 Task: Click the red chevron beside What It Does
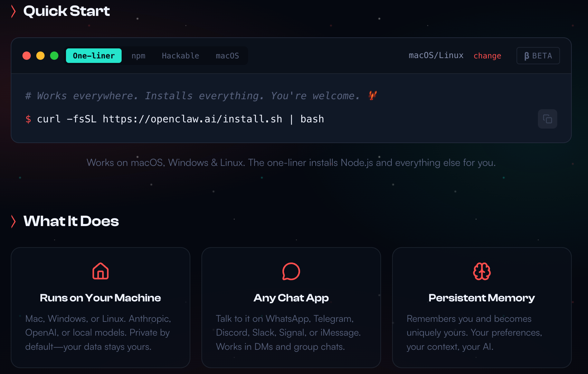tap(13, 221)
